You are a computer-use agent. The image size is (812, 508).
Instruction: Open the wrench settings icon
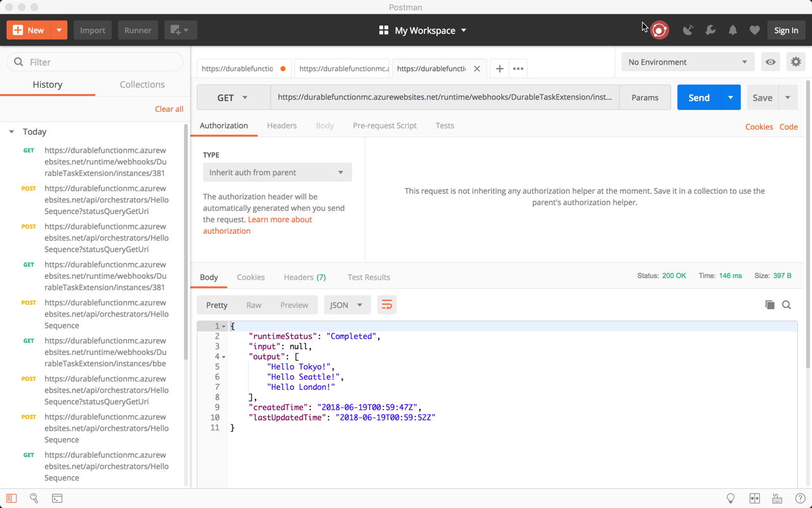(710, 30)
